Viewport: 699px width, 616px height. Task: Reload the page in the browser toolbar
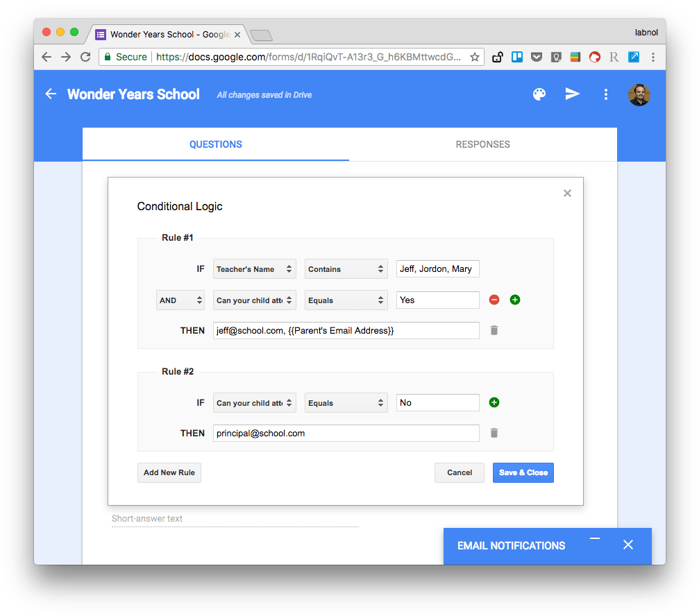85,57
